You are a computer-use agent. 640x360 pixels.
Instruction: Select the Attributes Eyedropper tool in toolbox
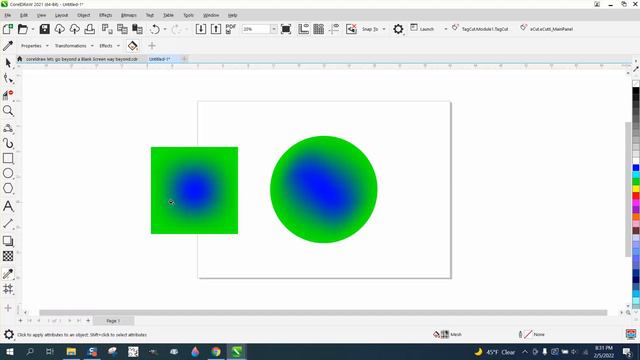[x=8, y=273]
